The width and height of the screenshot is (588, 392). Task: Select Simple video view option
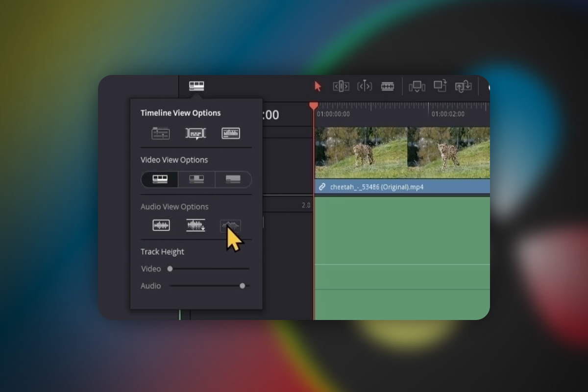point(233,179)
